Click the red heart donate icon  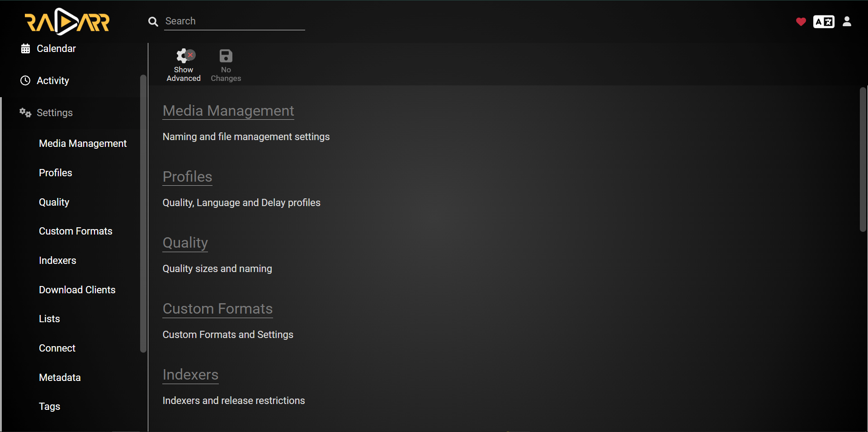pyautogui.click(x=801, y=22)
